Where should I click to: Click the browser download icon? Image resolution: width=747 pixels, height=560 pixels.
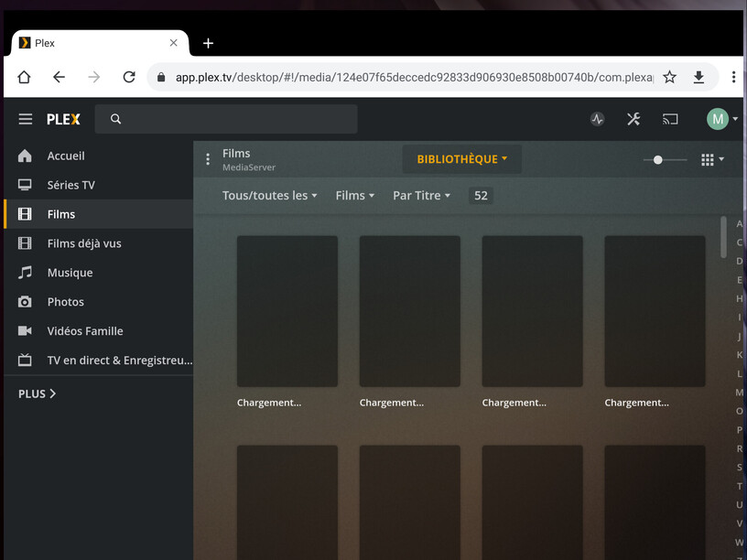tap(698, 77)
